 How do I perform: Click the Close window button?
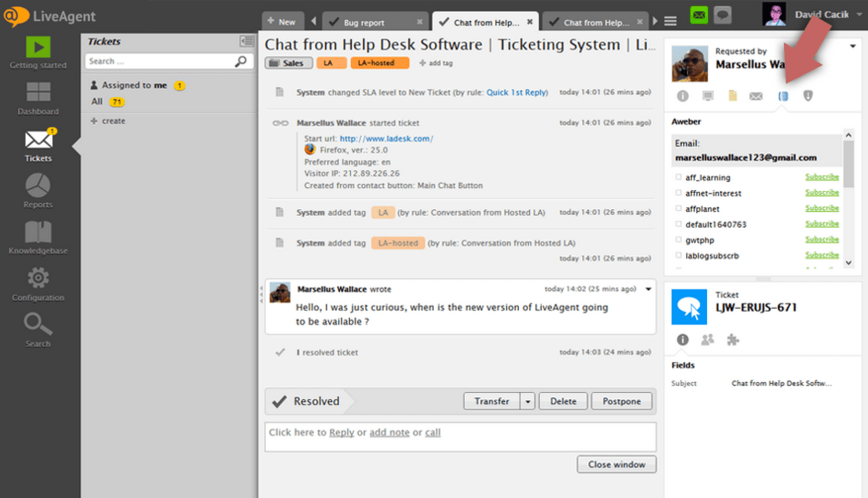(x=616, y=465)
